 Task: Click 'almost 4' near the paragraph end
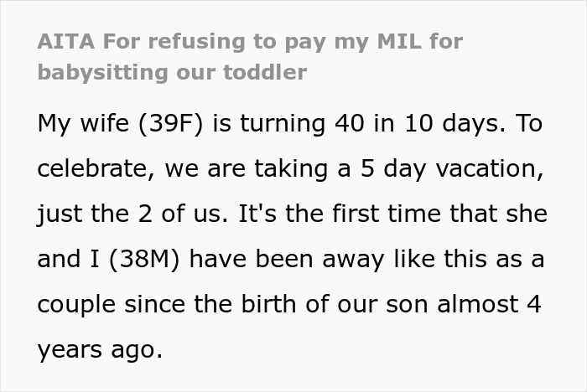[489, 304]
